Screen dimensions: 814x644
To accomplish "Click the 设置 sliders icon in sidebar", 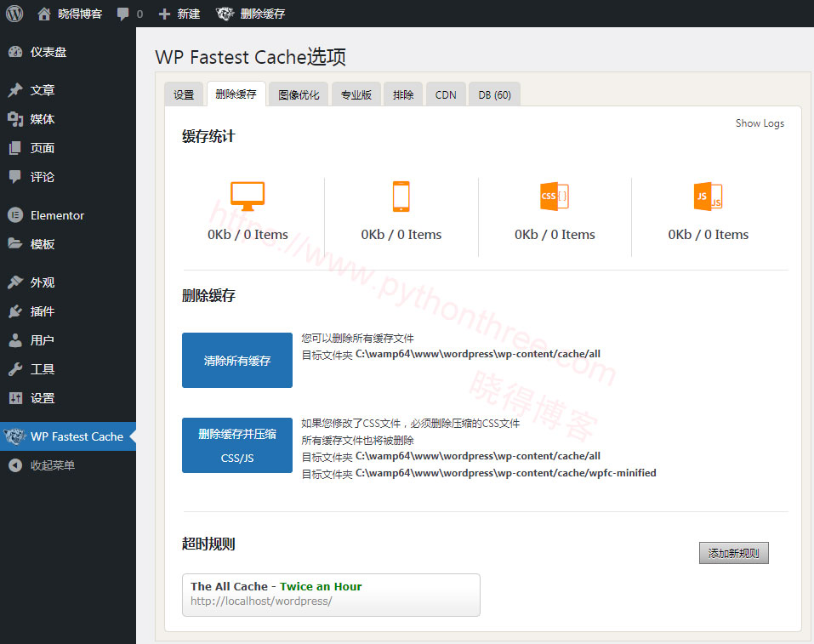I will 15,398.
